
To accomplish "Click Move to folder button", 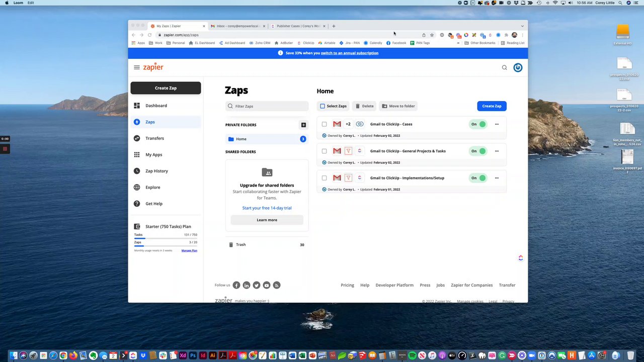I will [398, 106].
